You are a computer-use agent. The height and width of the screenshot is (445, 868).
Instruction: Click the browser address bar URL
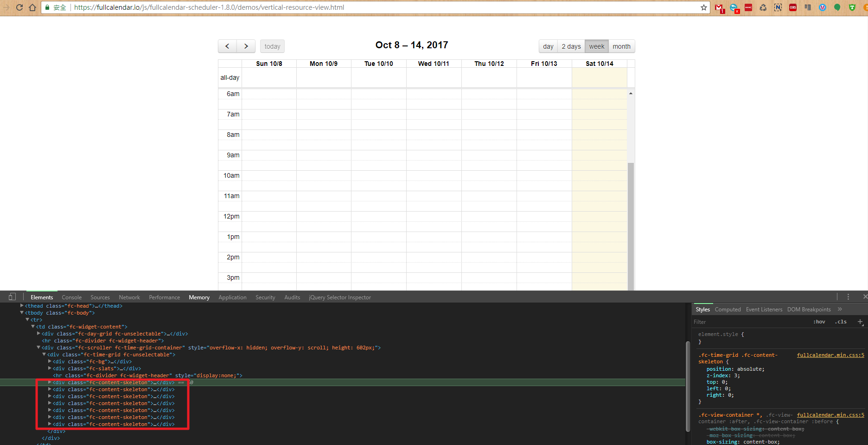[x=209, y=7]
